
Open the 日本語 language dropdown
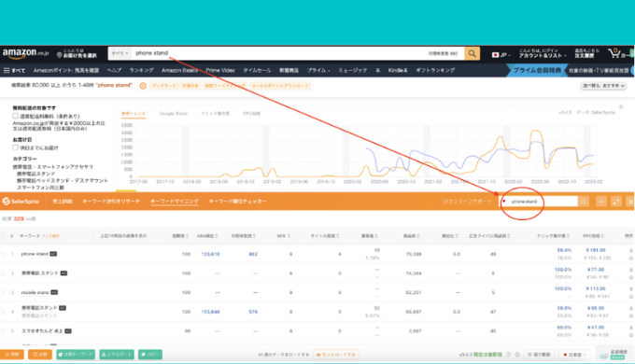click(x=574, y=355)
